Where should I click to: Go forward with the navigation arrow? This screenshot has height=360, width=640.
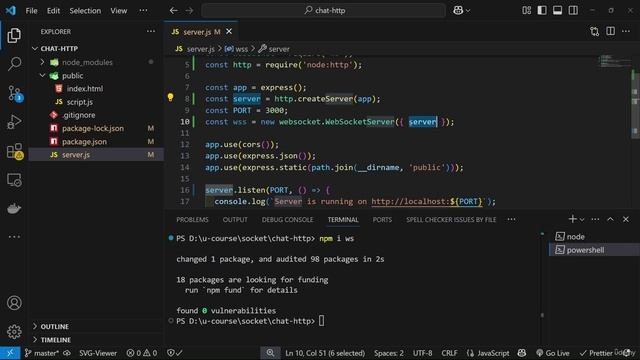click(x=189, y=11)
